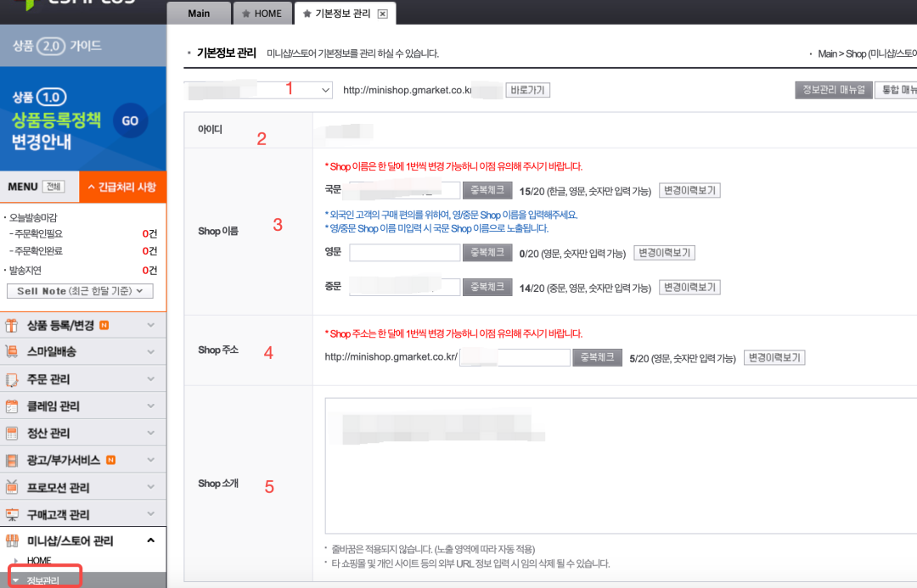917x588 pixels.
Task: Click the Main breadcrumb link
Action: point(827,53)
